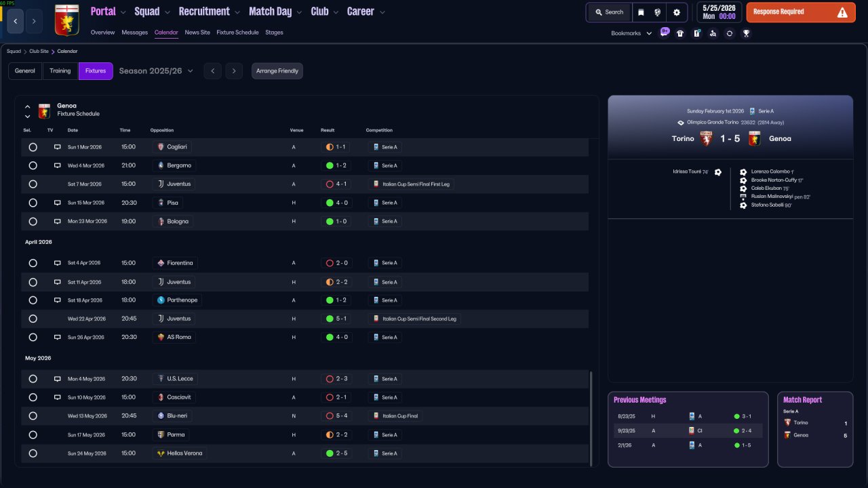
Task: Select the Hellas Verona fixture radio button
Action: pyautogui.click(x=33, y=453)
